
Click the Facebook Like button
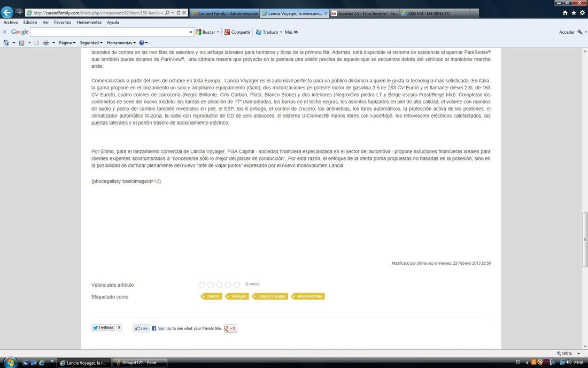pyautogui.click(x=141, y=328)
